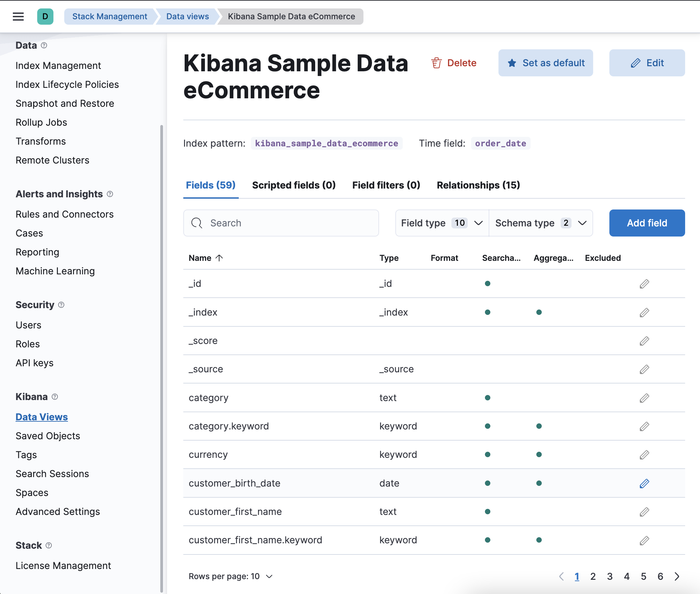The image size is (700, 594).
Task: Click the Add field button
Action: (x=647, y=223)
